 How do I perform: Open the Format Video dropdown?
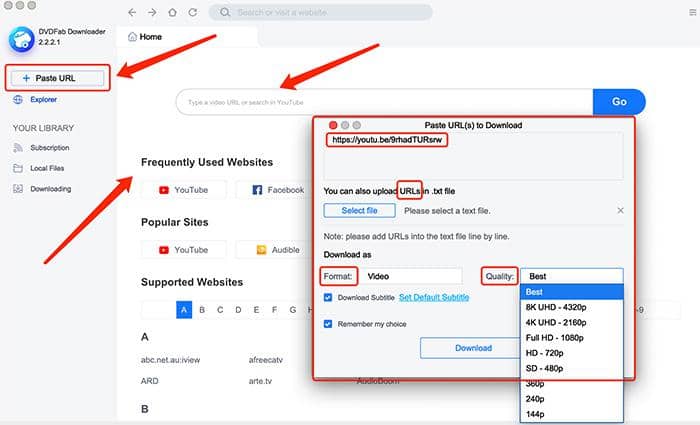(x=411, y=276)
